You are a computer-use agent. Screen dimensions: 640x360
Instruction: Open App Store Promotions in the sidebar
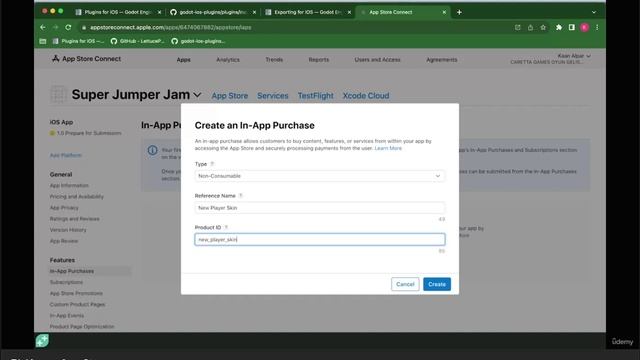(76, 293)
